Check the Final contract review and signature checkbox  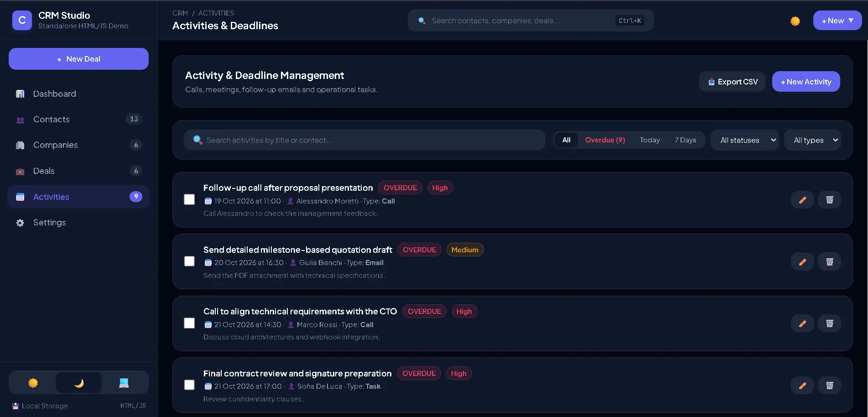point(189,385)
